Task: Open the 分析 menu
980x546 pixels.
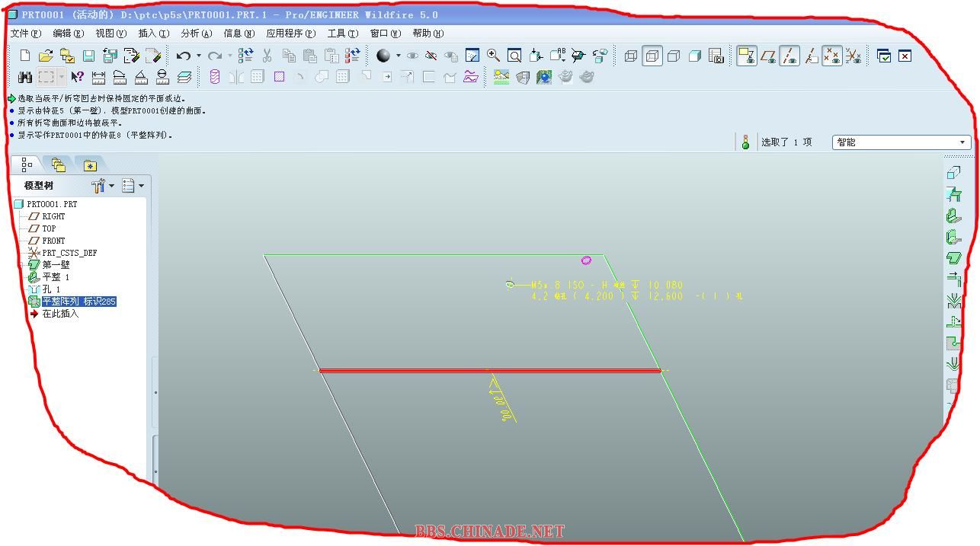Action: 196,34
